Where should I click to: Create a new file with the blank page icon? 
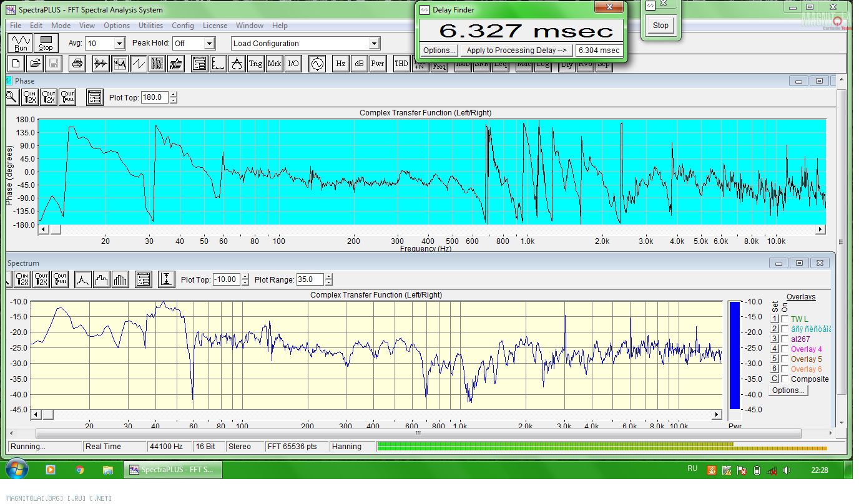click(x=16, y=63)
